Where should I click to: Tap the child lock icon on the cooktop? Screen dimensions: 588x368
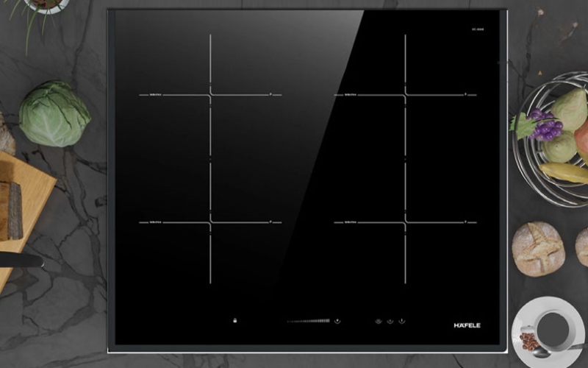click(235, 321)
